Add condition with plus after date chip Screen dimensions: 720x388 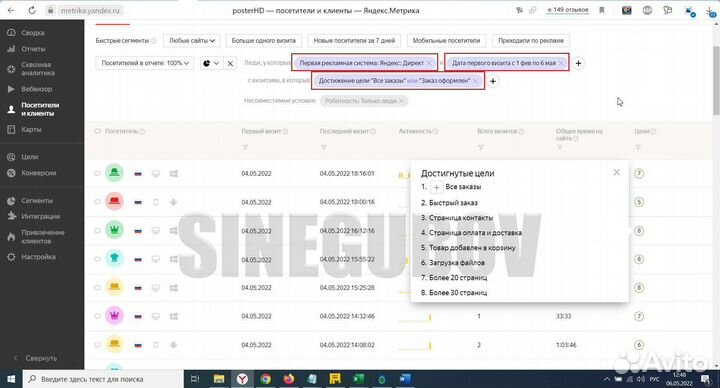(579, 63)
